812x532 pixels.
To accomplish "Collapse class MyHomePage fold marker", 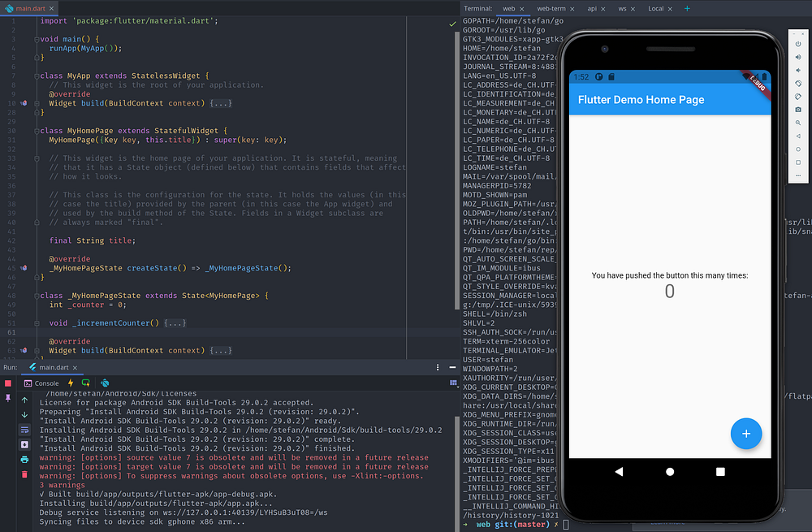I will tap(37, 131).
